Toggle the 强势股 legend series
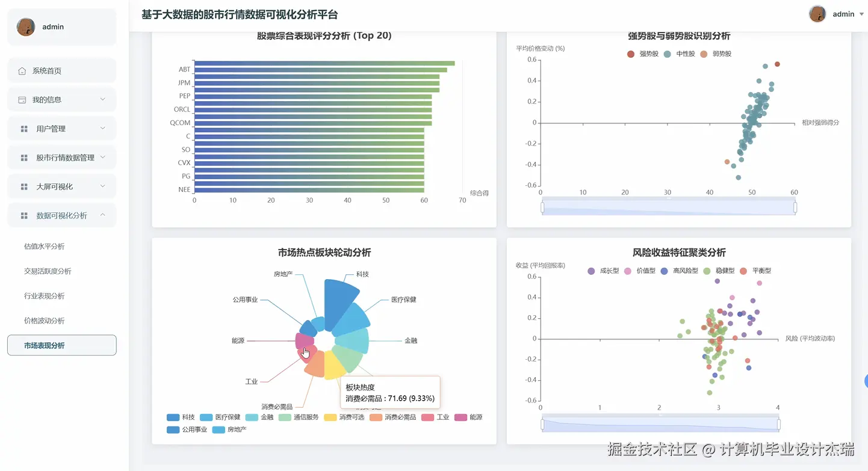868x471 pixels. coord(642,54)
